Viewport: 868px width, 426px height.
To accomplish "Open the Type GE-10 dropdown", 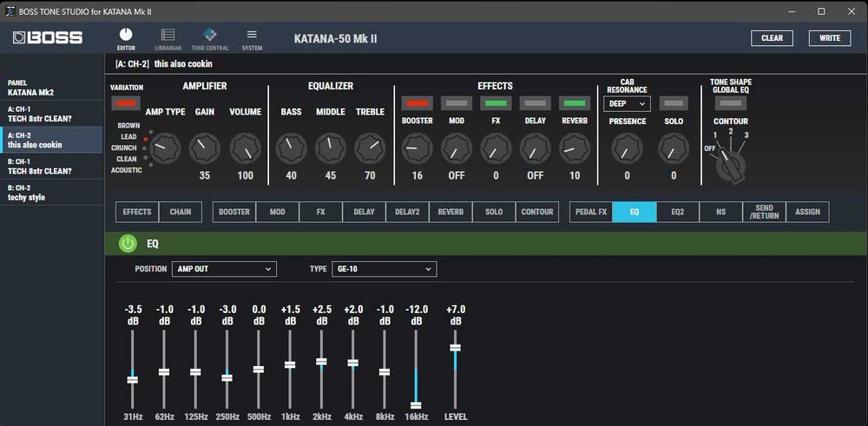I will [x=383, y=269].
